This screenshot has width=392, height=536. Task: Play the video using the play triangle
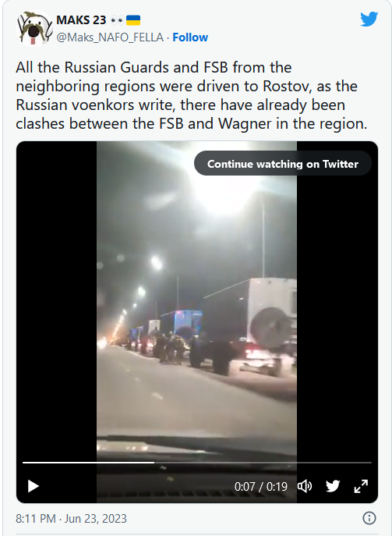[34, 486]
